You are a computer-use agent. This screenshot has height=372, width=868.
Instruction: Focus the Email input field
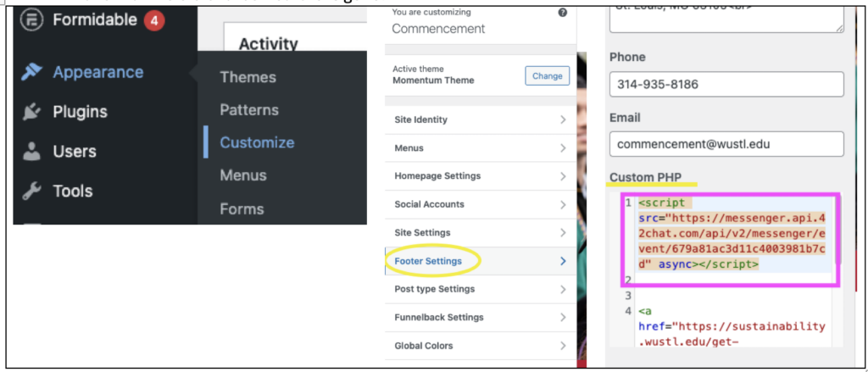726,144
